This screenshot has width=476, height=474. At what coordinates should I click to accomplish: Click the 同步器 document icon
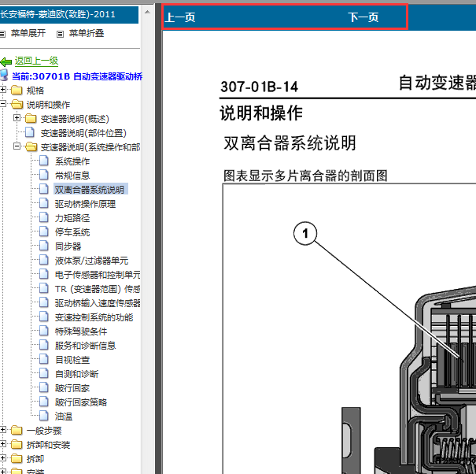point(44,246)
